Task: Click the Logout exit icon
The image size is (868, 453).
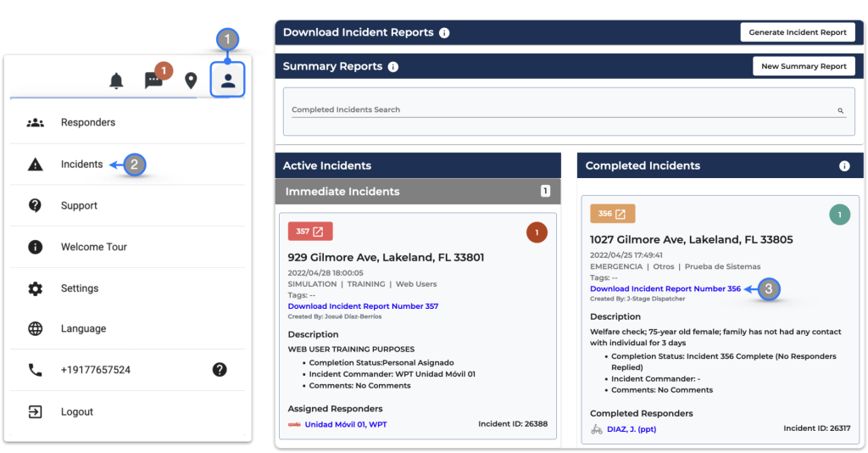Action: [35, 411]
